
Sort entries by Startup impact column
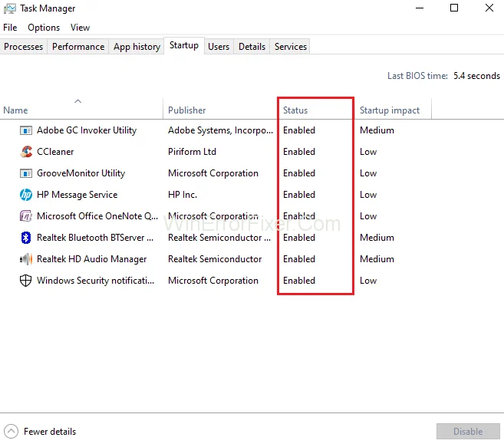tap(390, 110)
